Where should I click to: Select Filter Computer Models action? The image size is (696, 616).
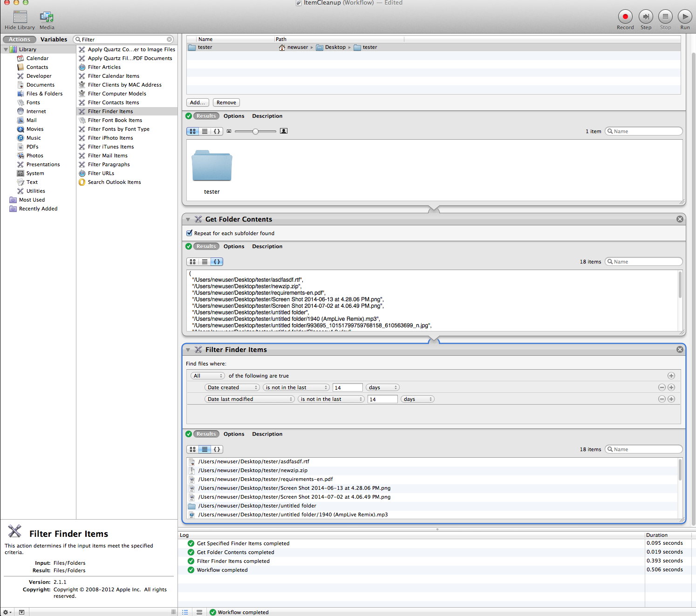coord(117,94)
